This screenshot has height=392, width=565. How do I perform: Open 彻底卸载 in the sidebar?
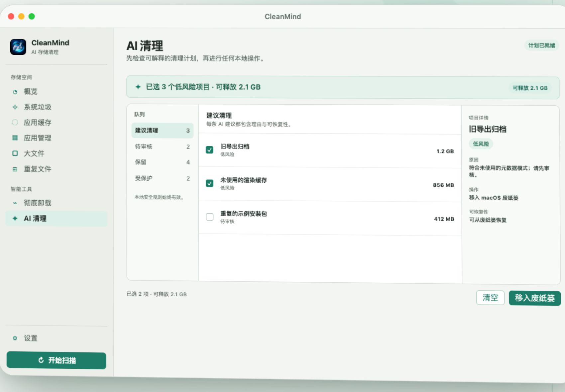[56, 203]
